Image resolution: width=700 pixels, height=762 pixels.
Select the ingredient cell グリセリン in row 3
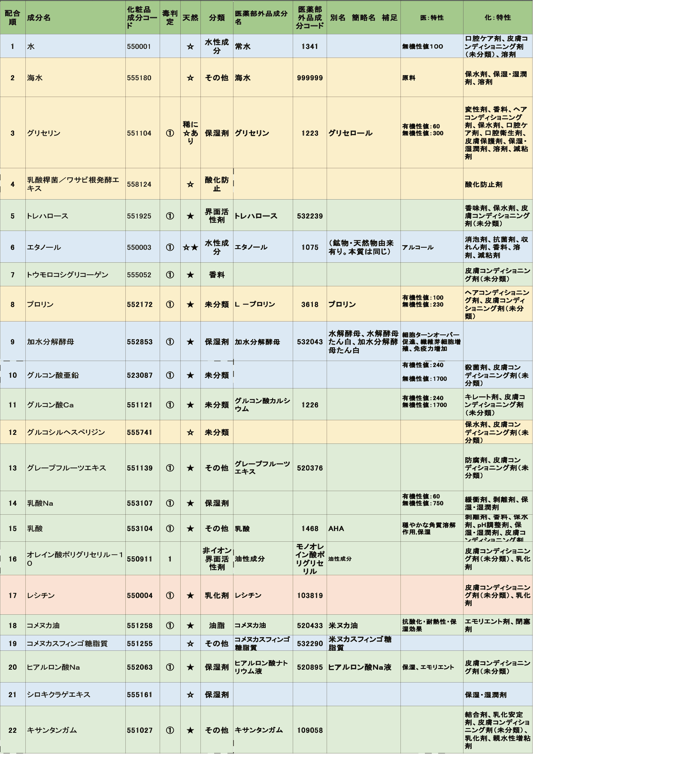76,133
